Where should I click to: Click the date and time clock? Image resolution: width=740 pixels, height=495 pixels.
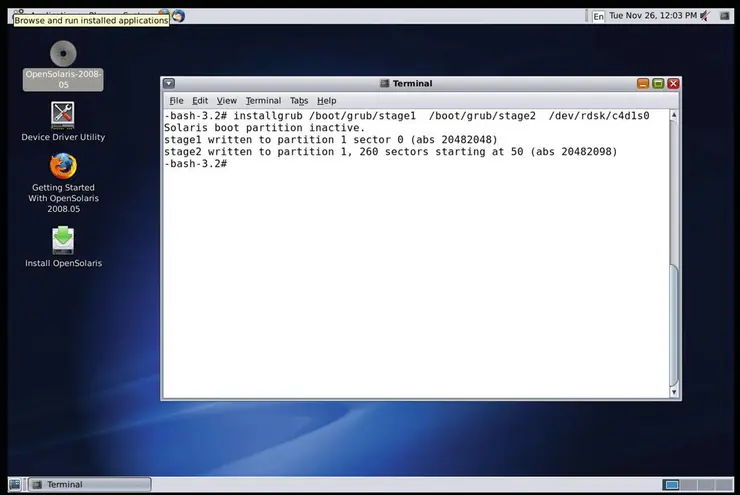click(x=652, y=16)
